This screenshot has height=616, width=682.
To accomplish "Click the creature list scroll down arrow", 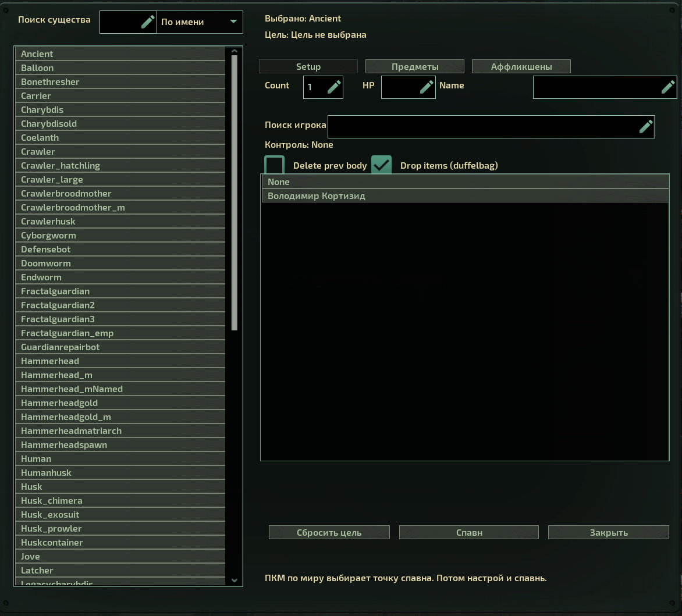I will 235,580.
